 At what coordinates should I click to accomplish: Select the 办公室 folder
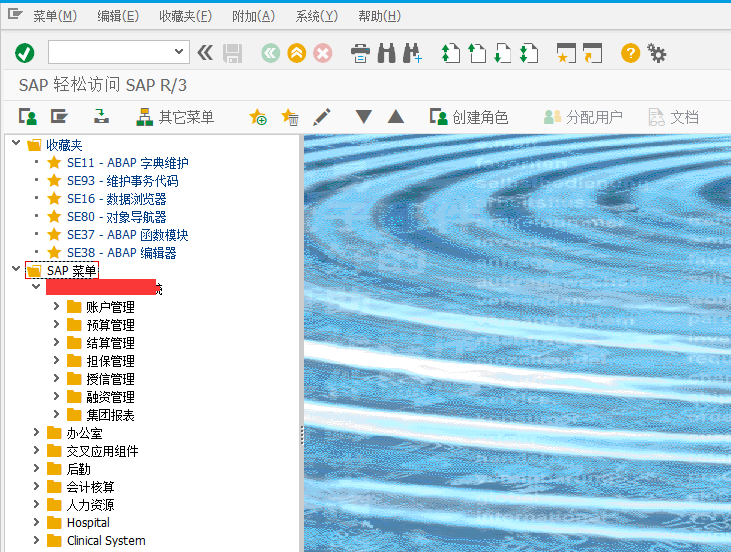tap(84, 433)
